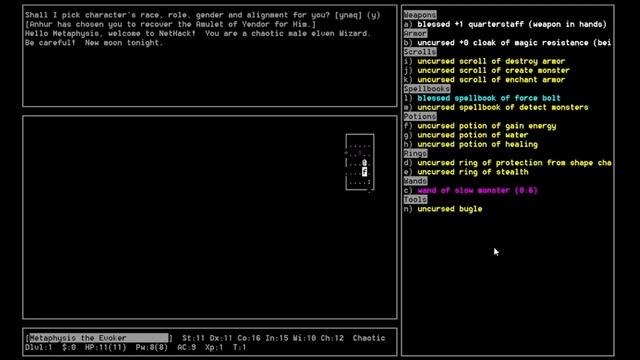Click the Xp:1 experience status

[214, 347]
